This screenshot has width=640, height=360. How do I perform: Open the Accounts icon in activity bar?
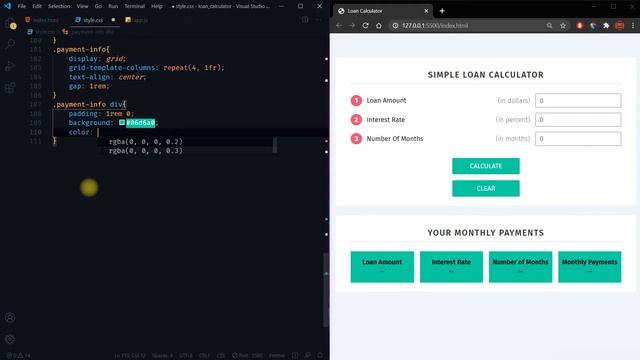coord(10,318)
